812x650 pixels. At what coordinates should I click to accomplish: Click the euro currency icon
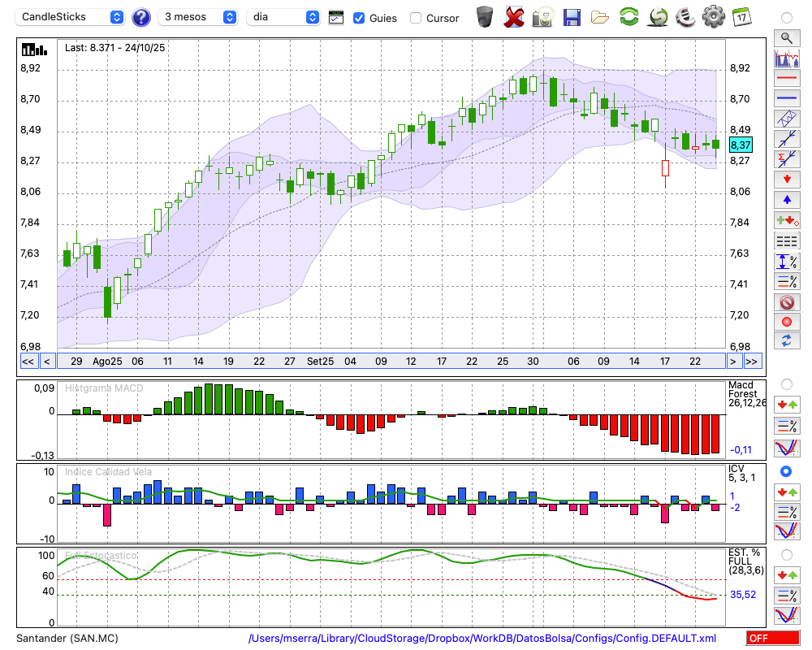[x=685, y=16]
